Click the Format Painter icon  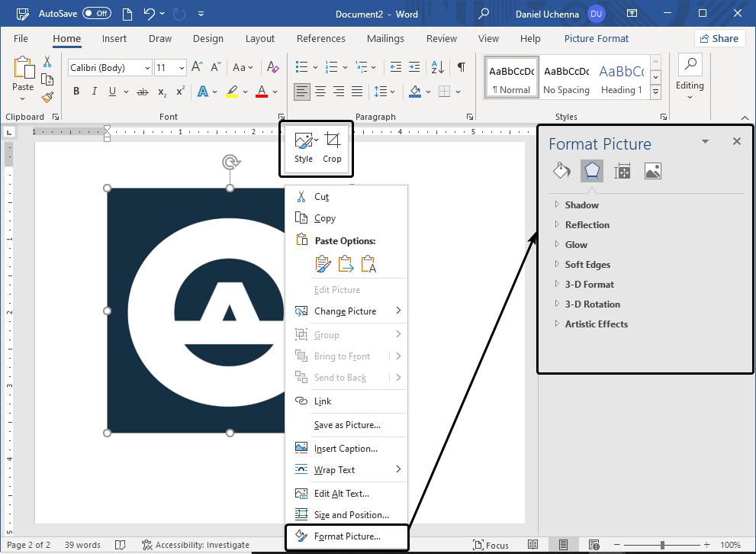pos(47,98)
